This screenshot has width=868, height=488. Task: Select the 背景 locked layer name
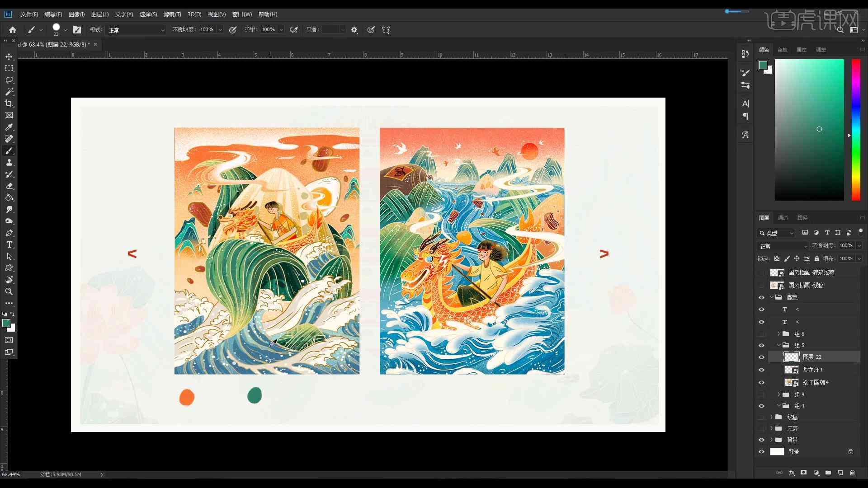pos(794,451)
